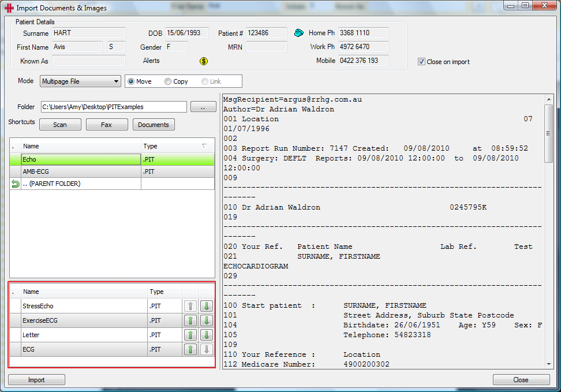Toggle the Close on import checkbox
This screenshot has width=561, height=392.
pos(421,62)
